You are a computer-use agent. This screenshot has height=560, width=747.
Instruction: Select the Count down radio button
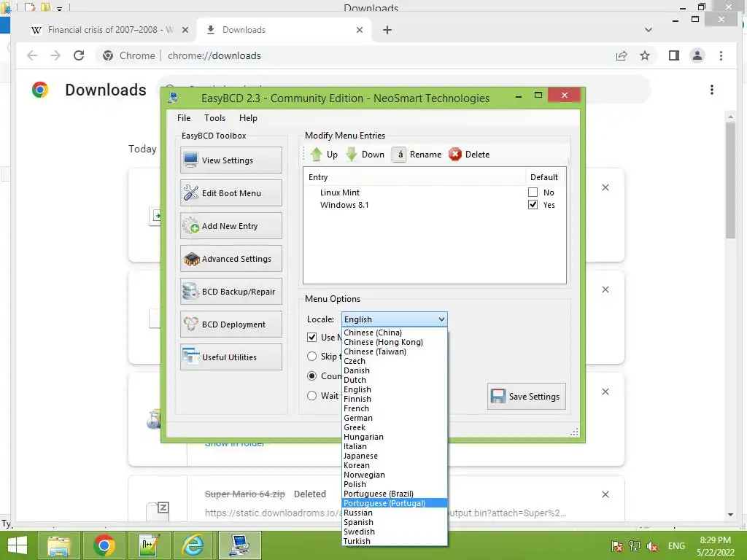(x=312, y=376)
